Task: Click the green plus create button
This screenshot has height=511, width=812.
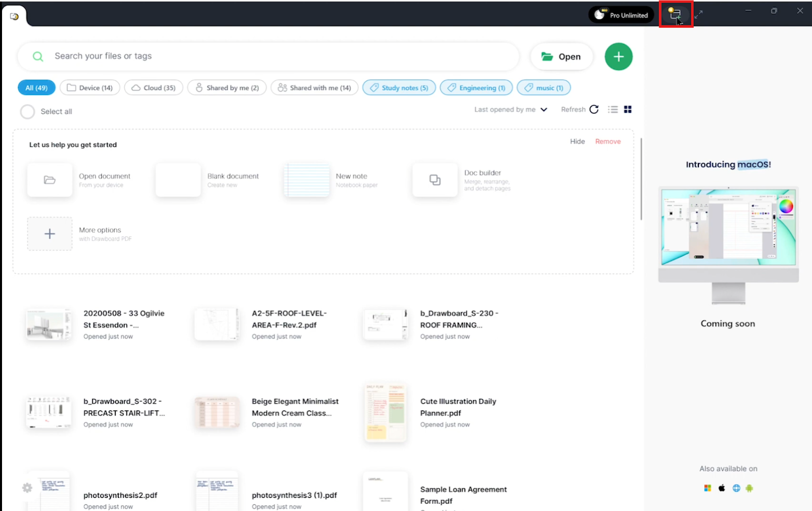Action: [x=618, y=56]
